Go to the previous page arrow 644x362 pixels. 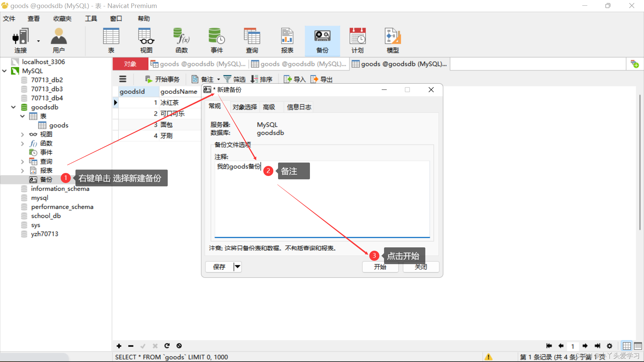(x=561, y=346)
